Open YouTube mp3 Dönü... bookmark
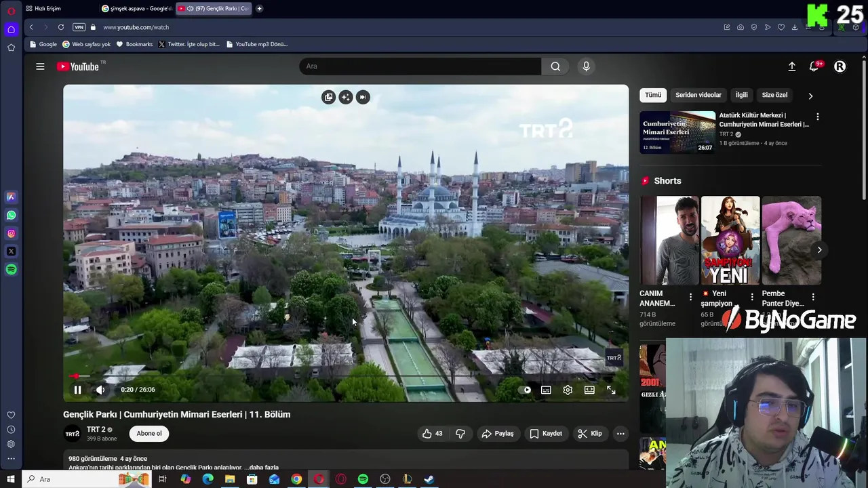The width and height of the screenshot is (868, 488). tap(257, 44)
